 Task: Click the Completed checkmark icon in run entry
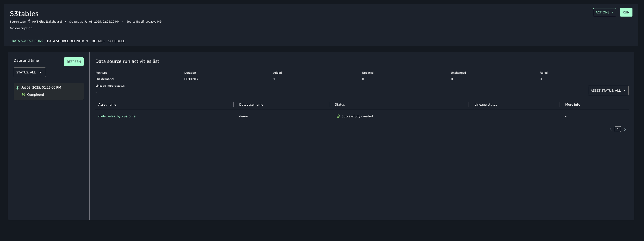[23, 95]
